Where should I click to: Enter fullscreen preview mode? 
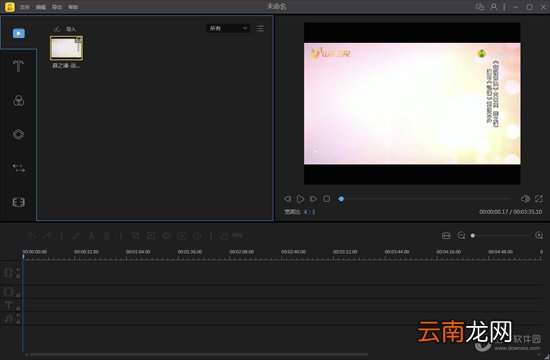(539, 199)
